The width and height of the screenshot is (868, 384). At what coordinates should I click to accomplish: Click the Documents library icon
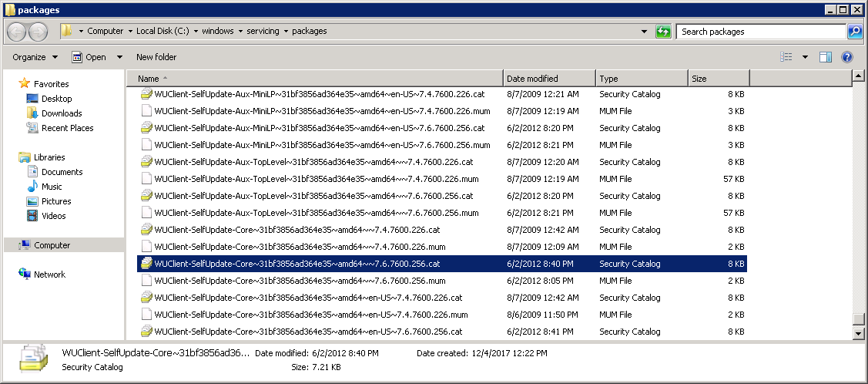coord(32,172)
